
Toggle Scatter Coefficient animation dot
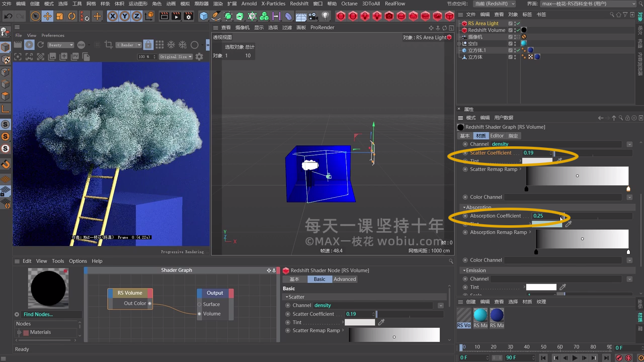coord(465,153)
